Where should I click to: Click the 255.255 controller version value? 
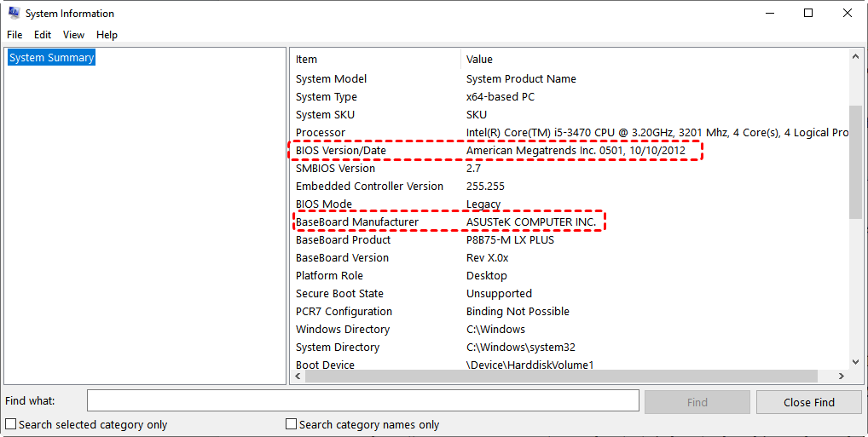pos(485,187)
